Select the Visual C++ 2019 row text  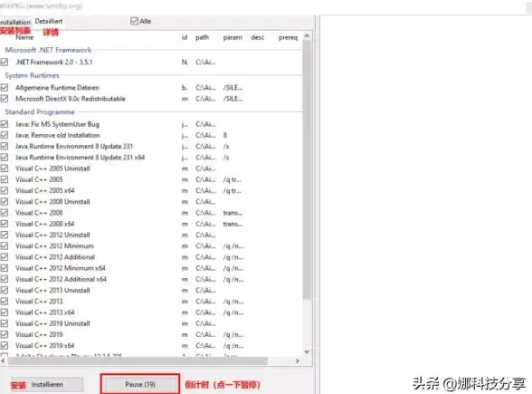pyautogui.click(x=39, y=334)
